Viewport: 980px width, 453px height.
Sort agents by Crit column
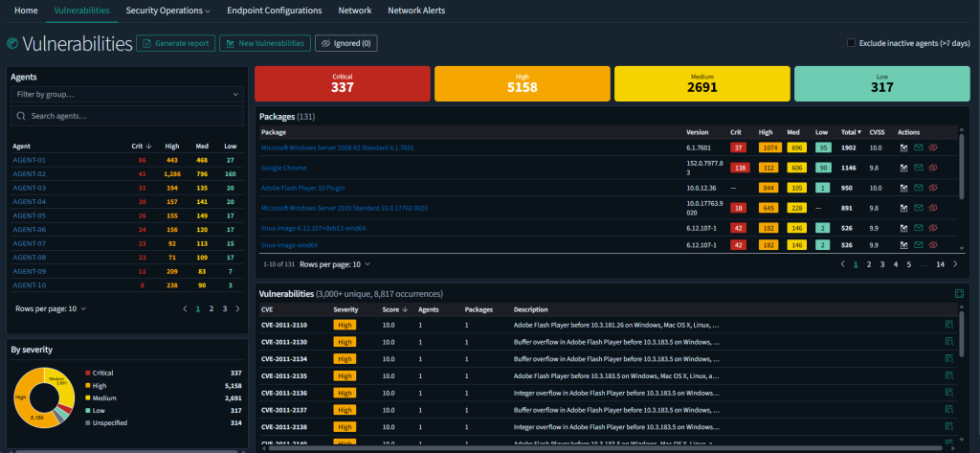142,146
